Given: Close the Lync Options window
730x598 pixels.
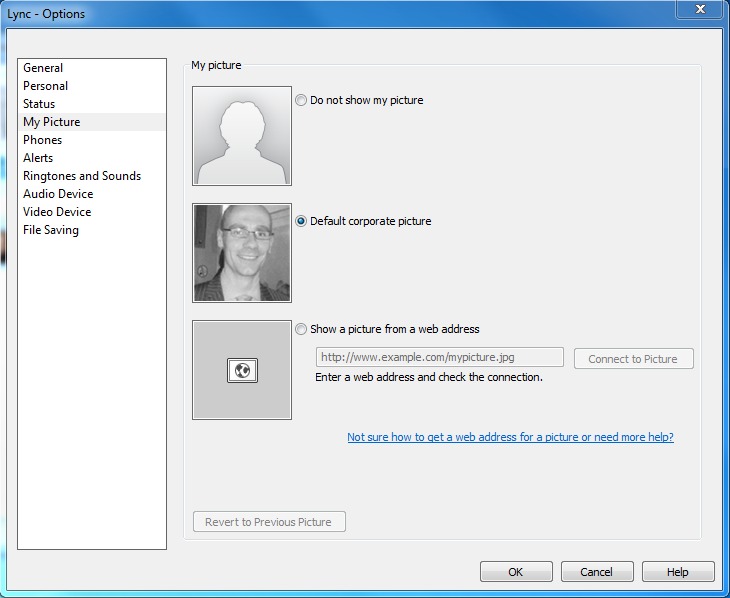Looking at the screenshot, I should coord(700,9).
